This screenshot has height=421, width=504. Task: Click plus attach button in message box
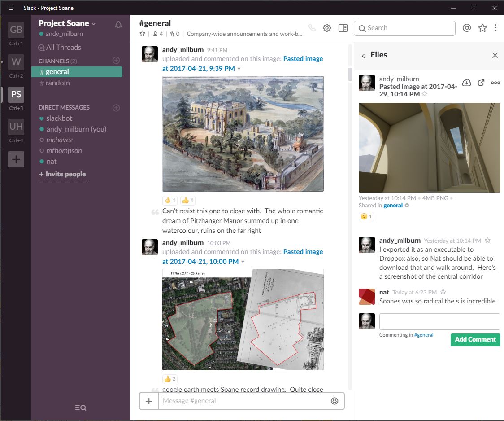pos(149,401)
